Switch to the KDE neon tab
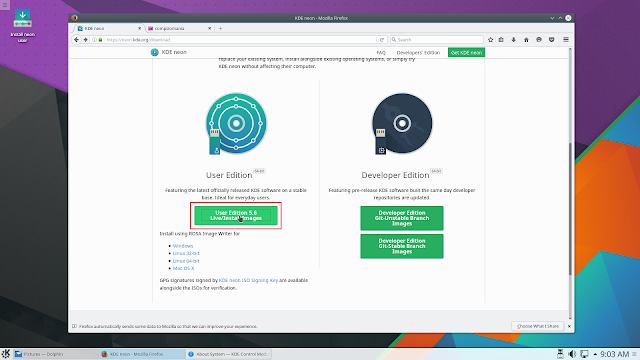 pyautogui.click(x=109, y=29)
